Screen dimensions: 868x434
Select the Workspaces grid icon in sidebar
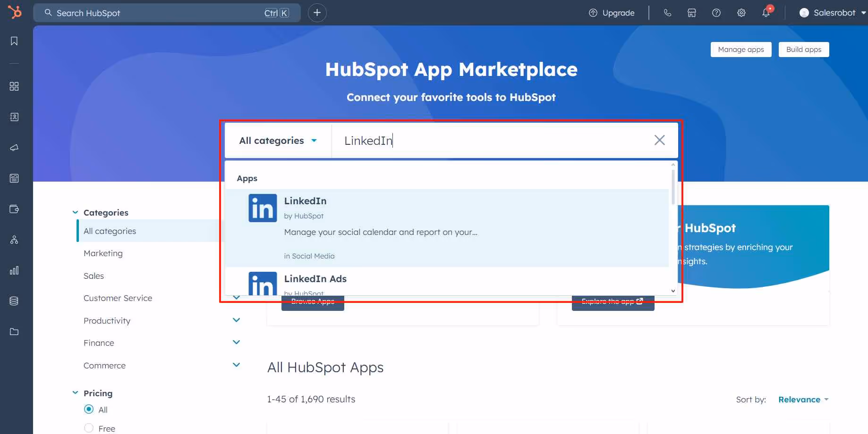pos(14,86)
